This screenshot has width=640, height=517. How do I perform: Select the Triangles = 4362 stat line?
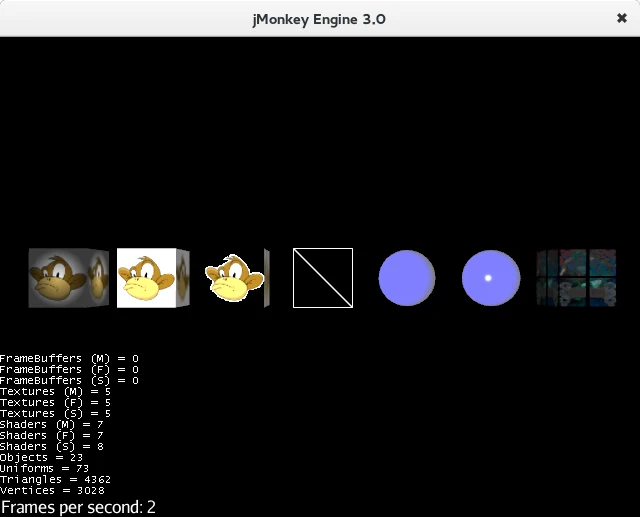(55, 480)
